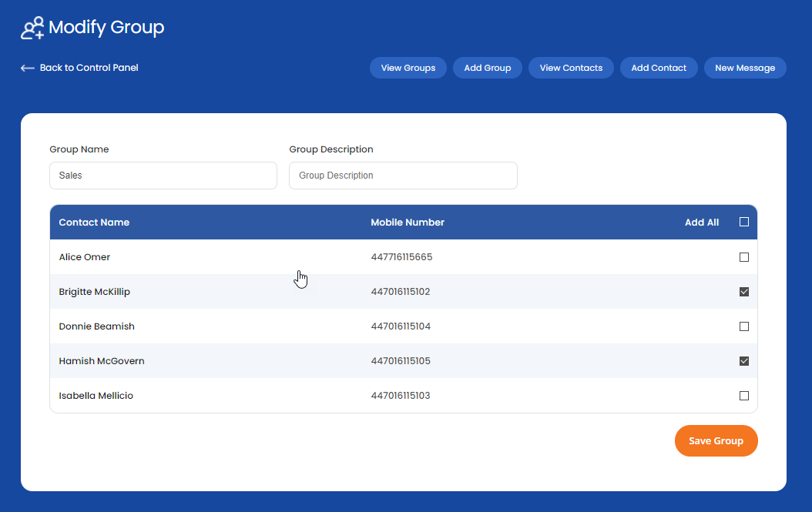Image resolution: width=812 pixels, height=512 pixels.
Task: Select Donnie Beamish's checkbox
Action: (x=744, y=326)
